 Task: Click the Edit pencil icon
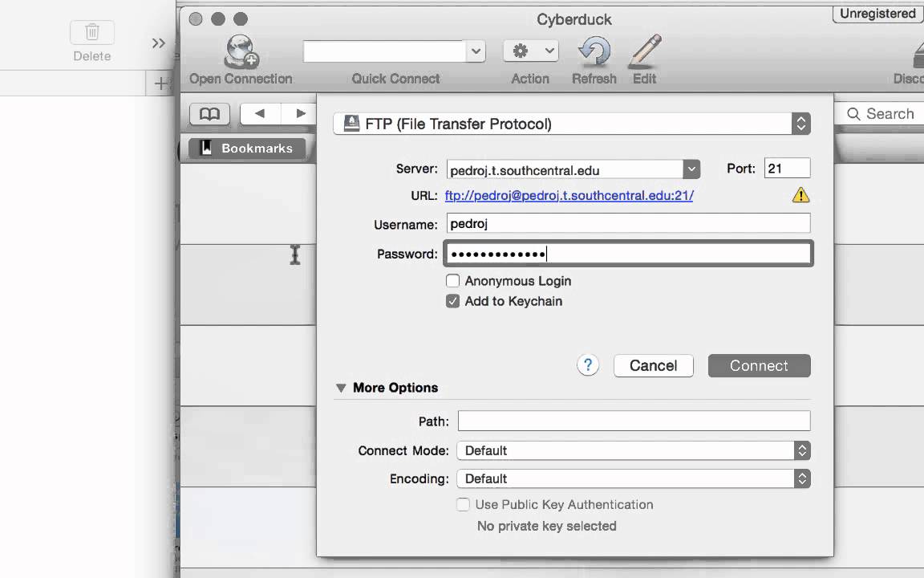click(645, 51)
